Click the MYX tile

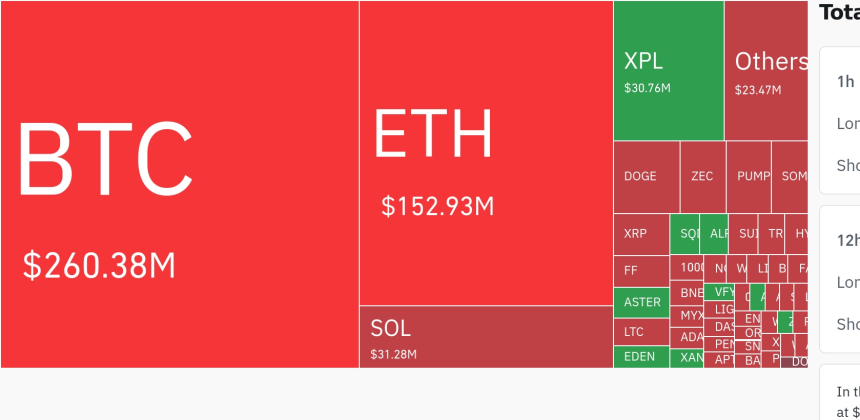pos(691,315)
